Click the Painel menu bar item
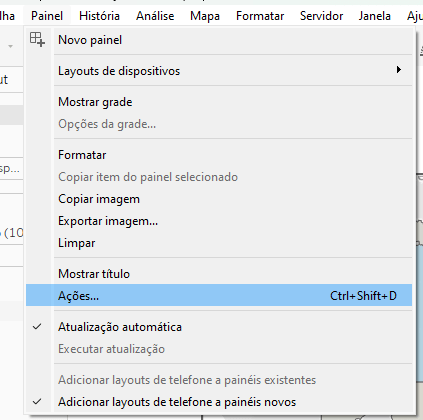Image resolution: width=423 pixels, height=420 pixels. point(47,16)
